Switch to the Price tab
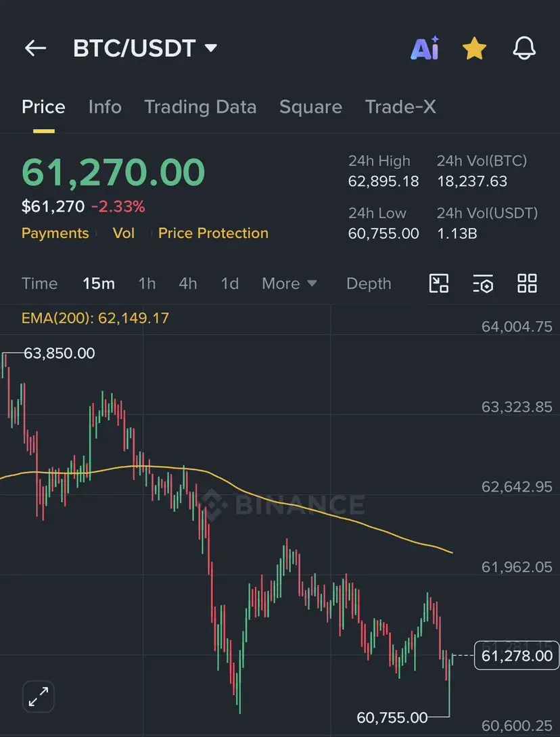Screen dimensions: 560x737 click(x=43, y=107)
